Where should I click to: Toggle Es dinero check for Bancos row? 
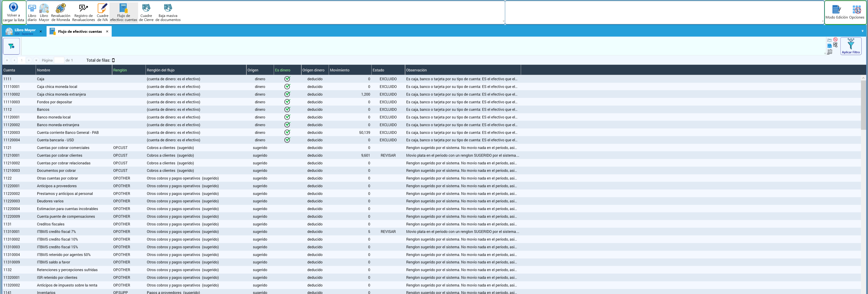click(287, 110)
